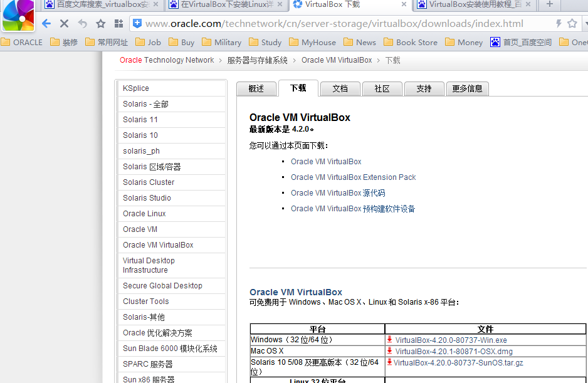Screen dimensions: 588x383
Task: Select the 下载 page tab
Action: 298,88
